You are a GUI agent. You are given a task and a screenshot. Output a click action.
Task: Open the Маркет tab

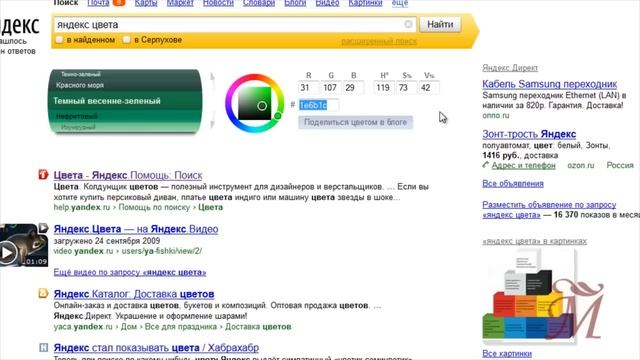(180, 3)
